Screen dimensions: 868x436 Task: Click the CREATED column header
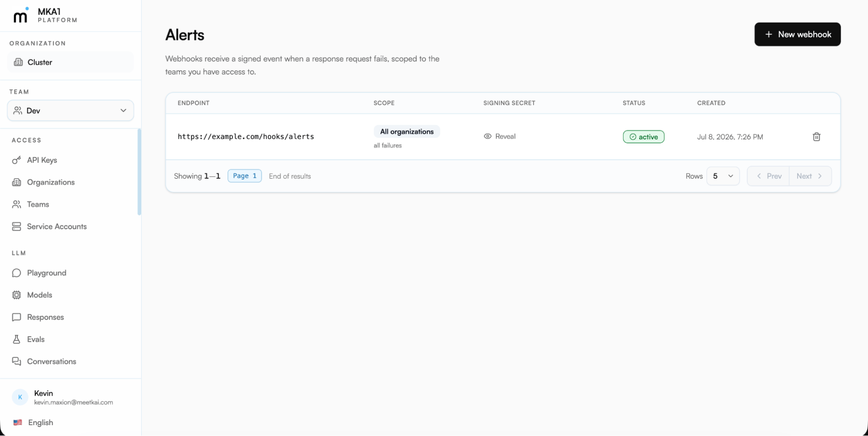(711, 103)
